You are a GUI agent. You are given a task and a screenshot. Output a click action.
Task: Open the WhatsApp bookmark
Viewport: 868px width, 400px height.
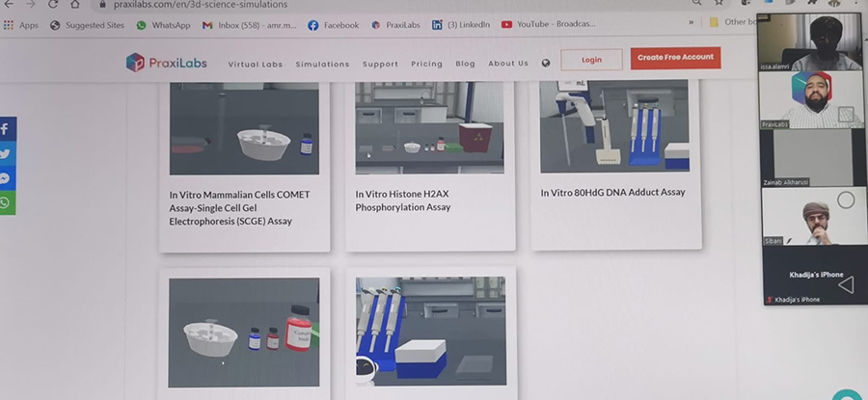point(163,25)
